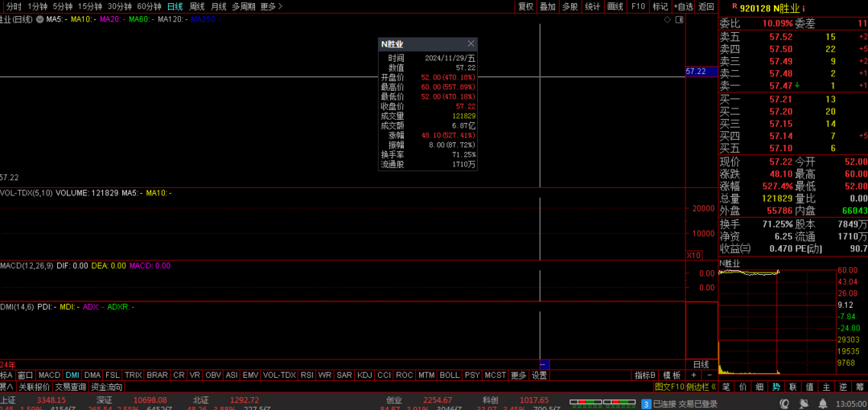Open the 多股 view

[570, 6]
